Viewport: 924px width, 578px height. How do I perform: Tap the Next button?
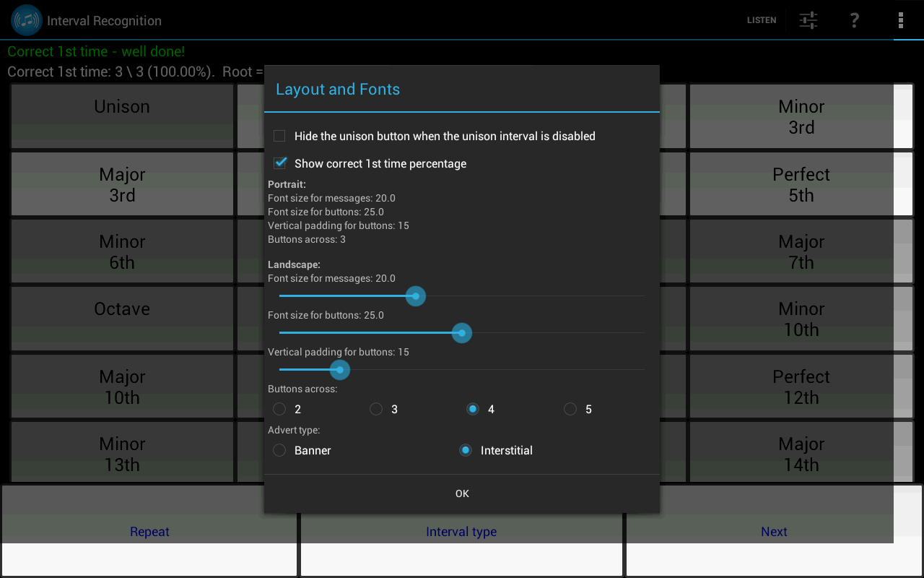click(774, 531)
